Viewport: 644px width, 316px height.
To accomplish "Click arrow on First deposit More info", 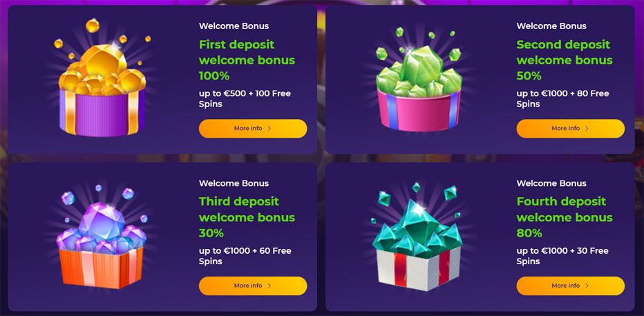I will [x=269, y=129].
